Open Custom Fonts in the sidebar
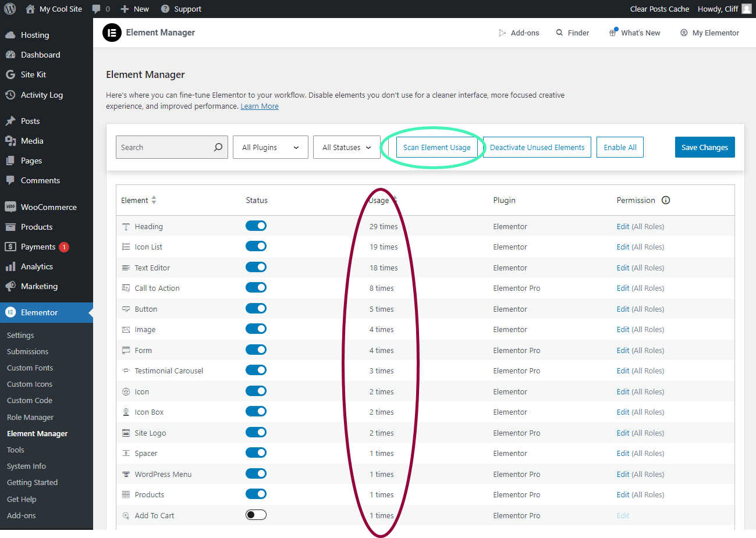Screen dimensions: 756x538 pos(30,368)
